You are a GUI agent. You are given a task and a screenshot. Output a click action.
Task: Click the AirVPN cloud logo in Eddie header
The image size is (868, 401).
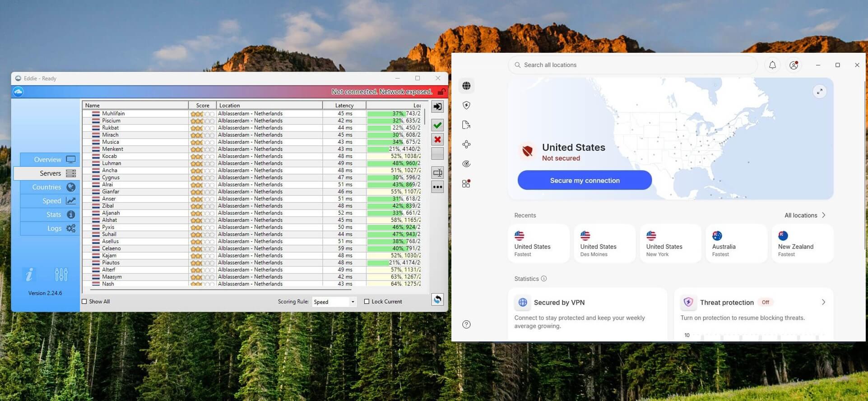[19, 92]
